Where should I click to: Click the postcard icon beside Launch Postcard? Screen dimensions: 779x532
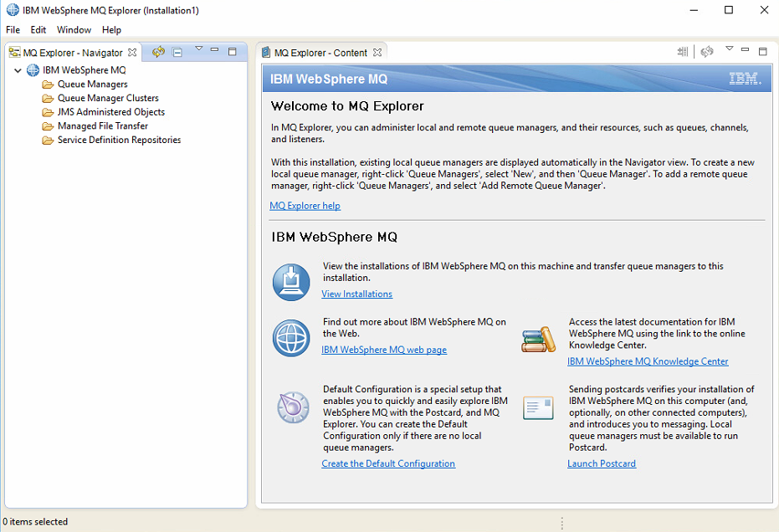(x=538, y=407)
